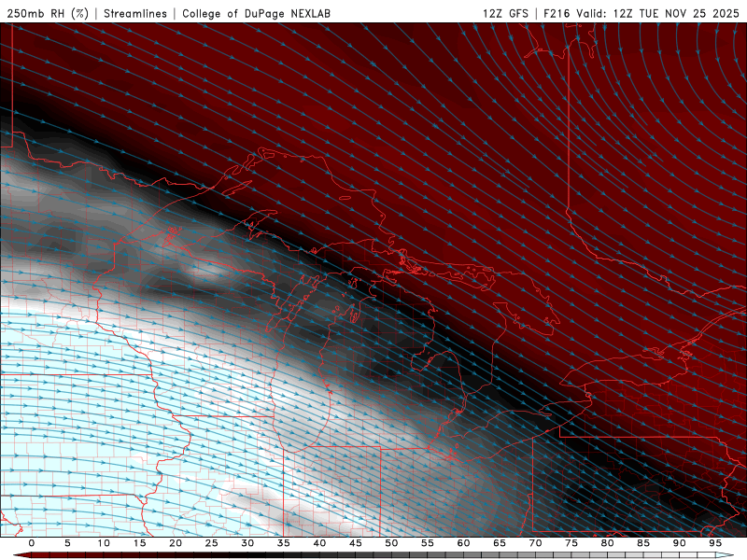Image resolution: width=747 pixels, height=560 pixels.
Task: Click the "F216 Valid: 12Z TUE NOV 25 2025" text
Action: tap(641, 13)
